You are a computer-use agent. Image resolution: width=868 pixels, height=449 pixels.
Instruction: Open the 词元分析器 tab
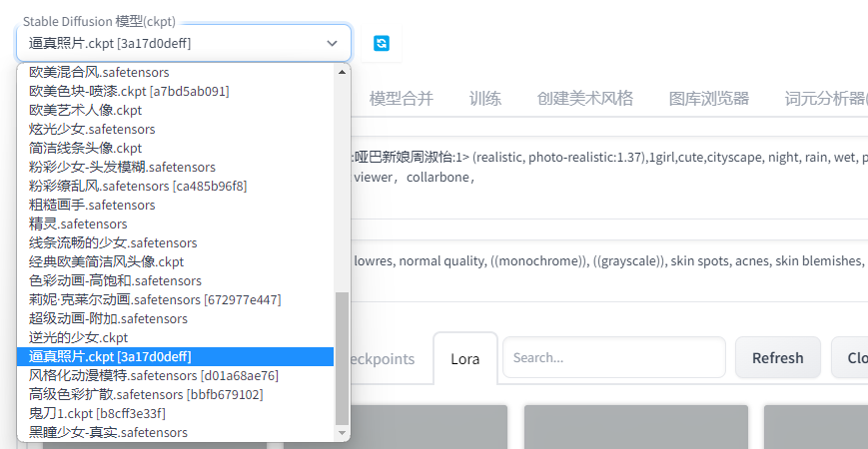(826, 99)
